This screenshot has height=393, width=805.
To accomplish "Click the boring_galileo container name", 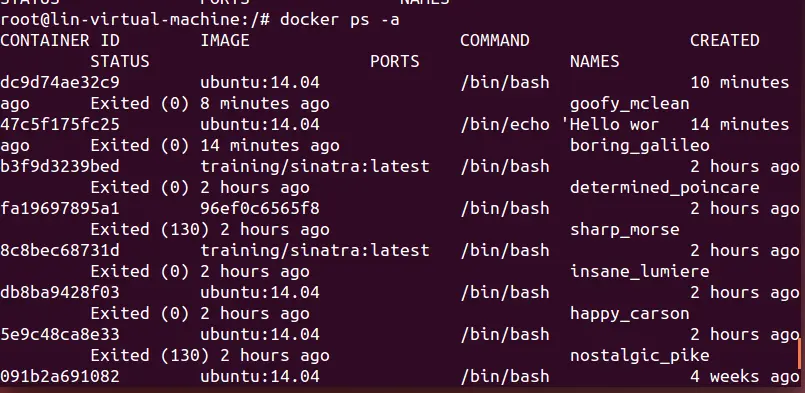I will point(640,146).
